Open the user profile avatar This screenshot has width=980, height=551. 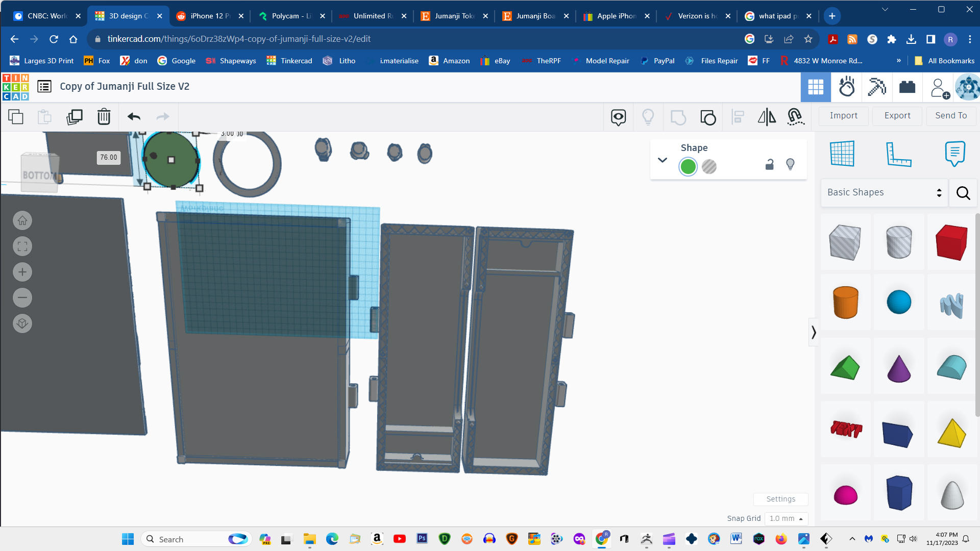pos(967,87)
